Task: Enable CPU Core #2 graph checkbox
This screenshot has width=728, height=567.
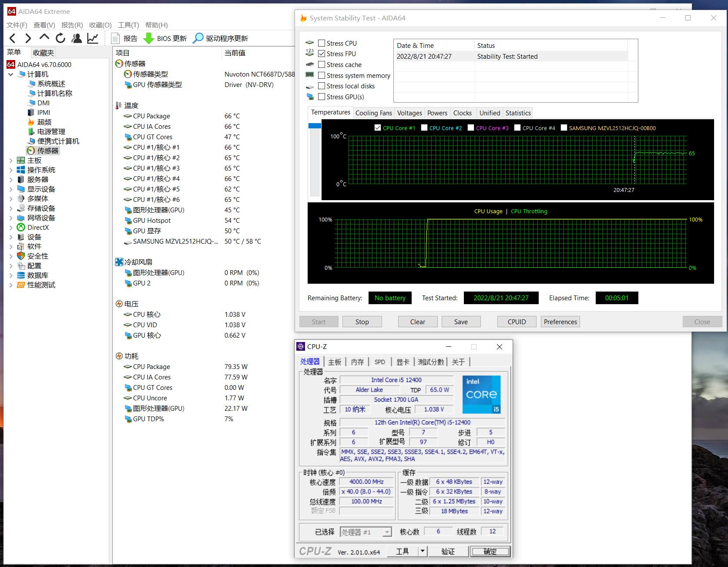Action: click(424, 127)
